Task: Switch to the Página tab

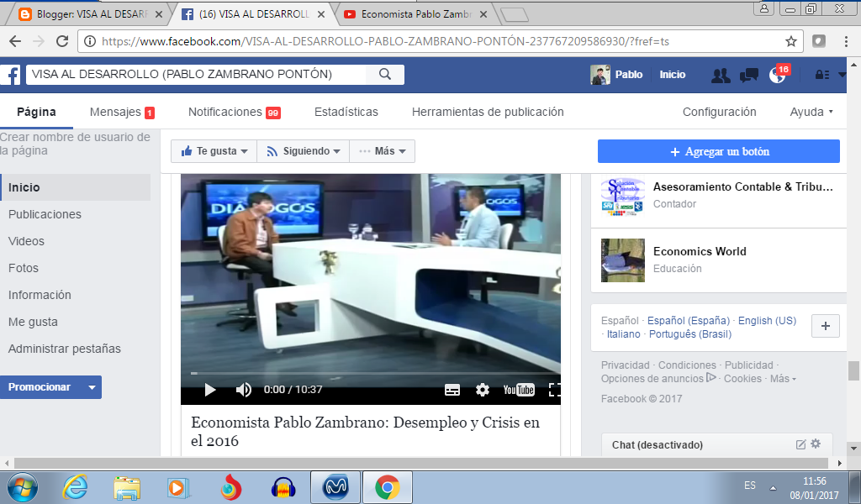Action: [x=36, y=112]
